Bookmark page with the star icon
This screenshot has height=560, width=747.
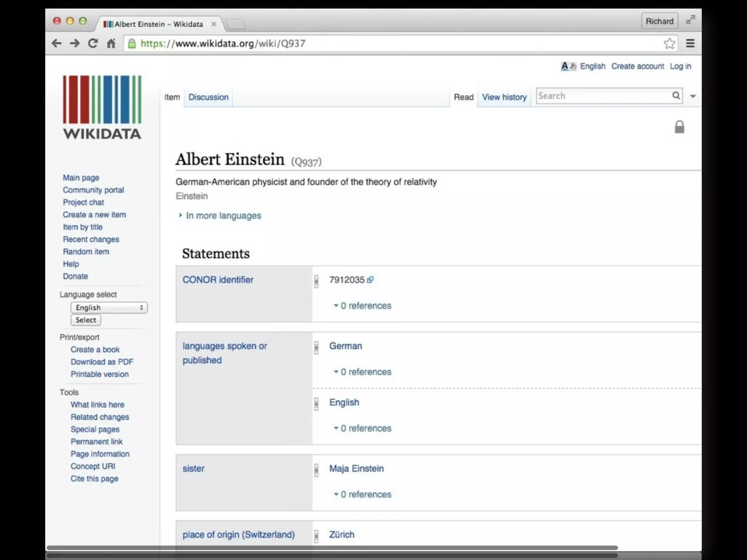tap(669, 43)
